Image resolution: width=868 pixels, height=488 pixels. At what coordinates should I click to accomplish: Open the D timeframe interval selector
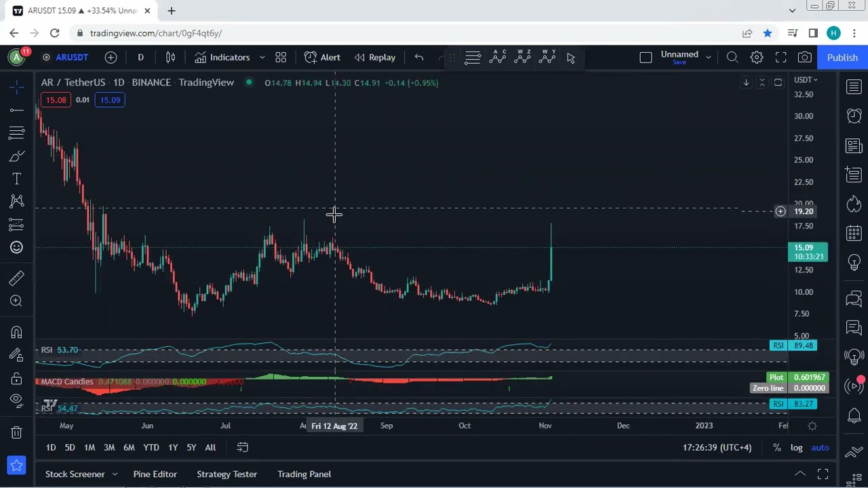pyautogui.click(x=140, y=58)
